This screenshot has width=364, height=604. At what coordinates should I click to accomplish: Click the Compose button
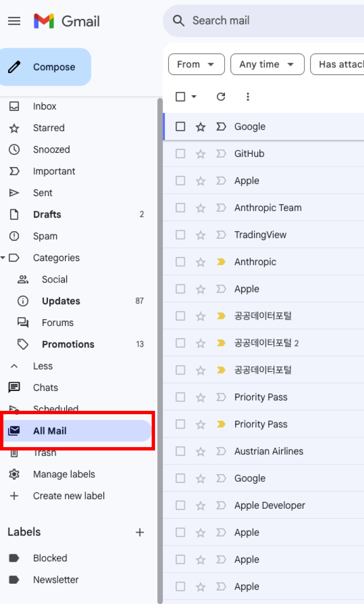pos(45,67)
